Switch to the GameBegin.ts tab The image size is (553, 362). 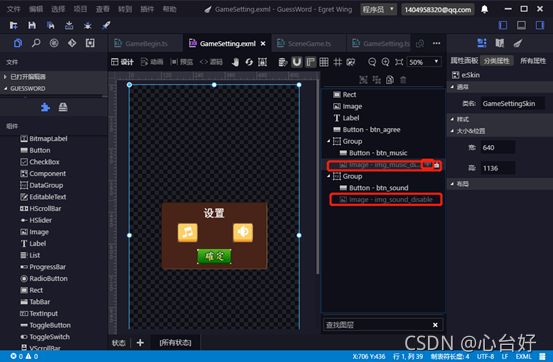tap(141, 43)
